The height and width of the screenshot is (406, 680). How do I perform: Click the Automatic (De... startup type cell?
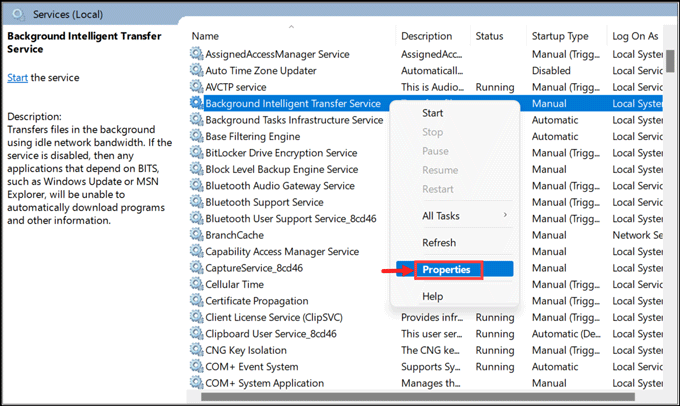click(566, 334)
